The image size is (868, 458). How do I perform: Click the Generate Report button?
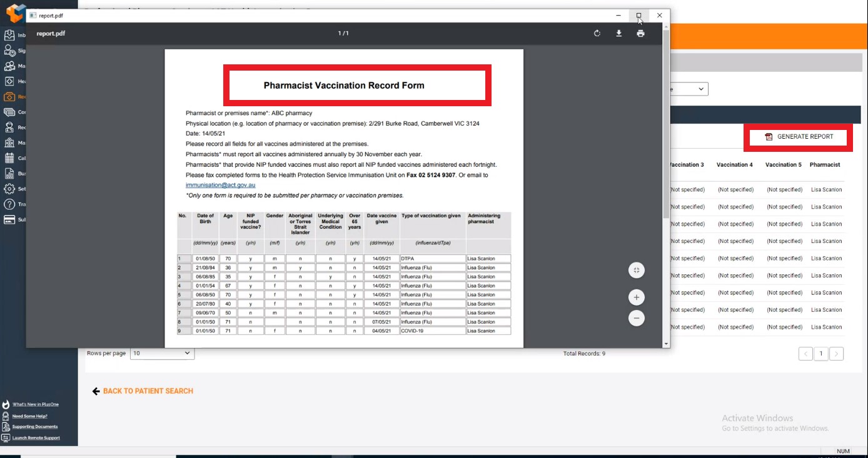[x=799, y=137]
